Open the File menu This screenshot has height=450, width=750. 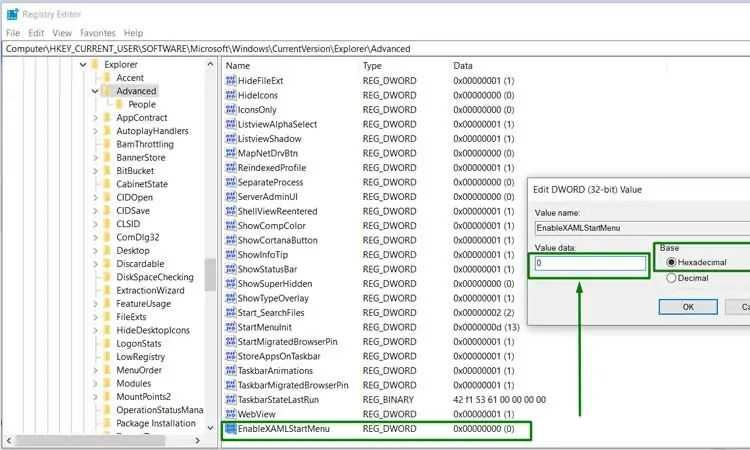[13, 33]
